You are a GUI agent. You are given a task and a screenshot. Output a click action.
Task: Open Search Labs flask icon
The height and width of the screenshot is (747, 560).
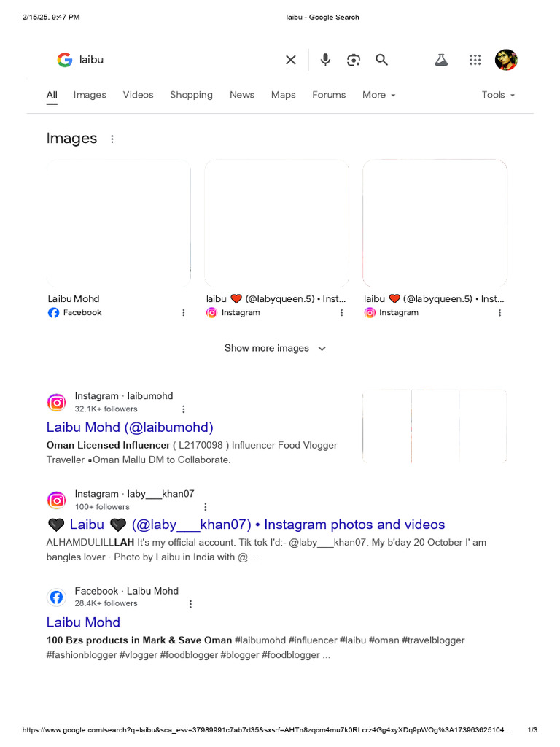[x=441, y=60]
